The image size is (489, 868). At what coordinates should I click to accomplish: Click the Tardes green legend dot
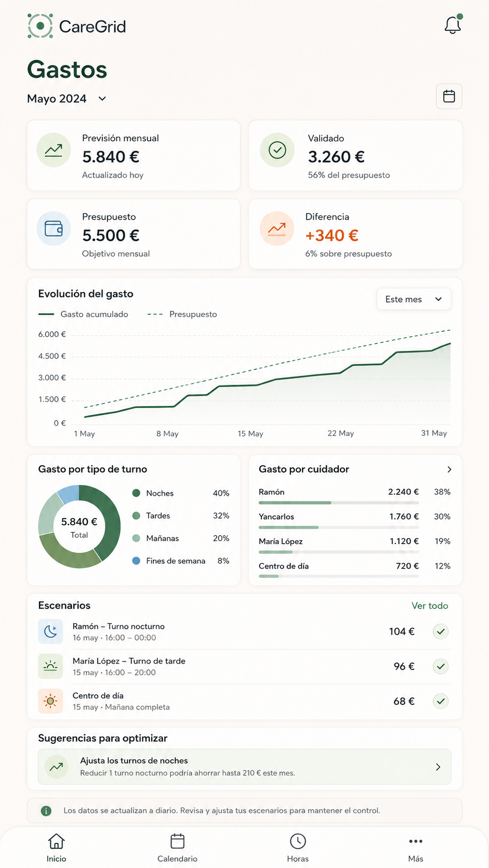coord(136,516)
